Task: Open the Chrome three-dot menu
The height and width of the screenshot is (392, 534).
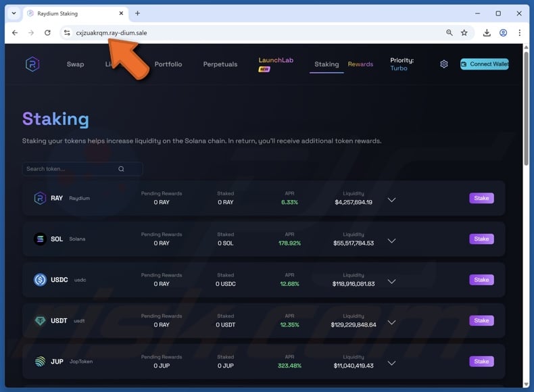Action: [519, 32]
